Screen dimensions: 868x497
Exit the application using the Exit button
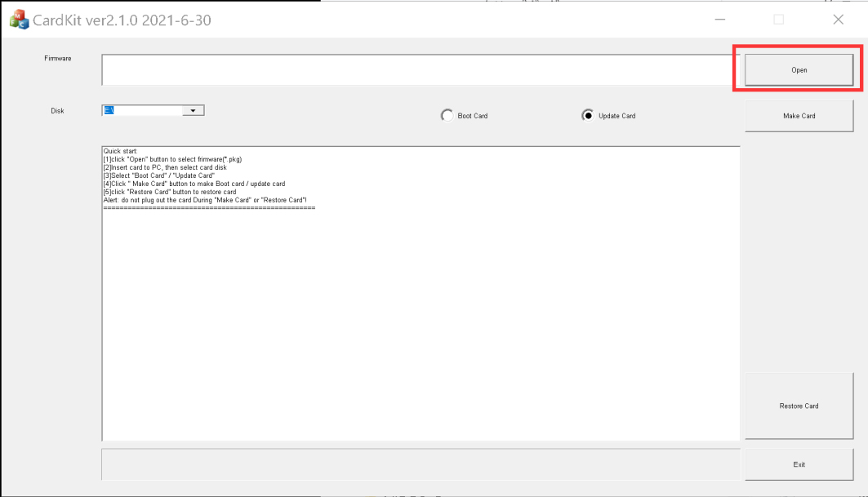coord(799,464)
